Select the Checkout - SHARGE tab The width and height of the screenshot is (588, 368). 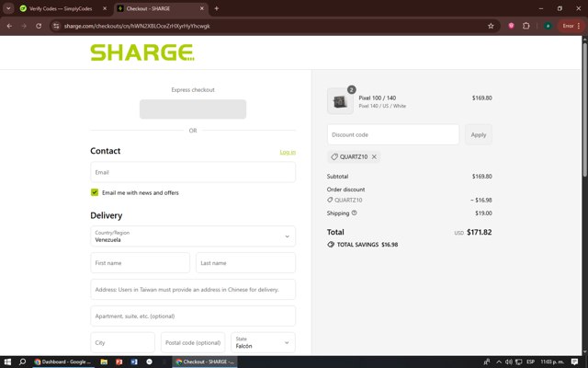click(159, 8)
